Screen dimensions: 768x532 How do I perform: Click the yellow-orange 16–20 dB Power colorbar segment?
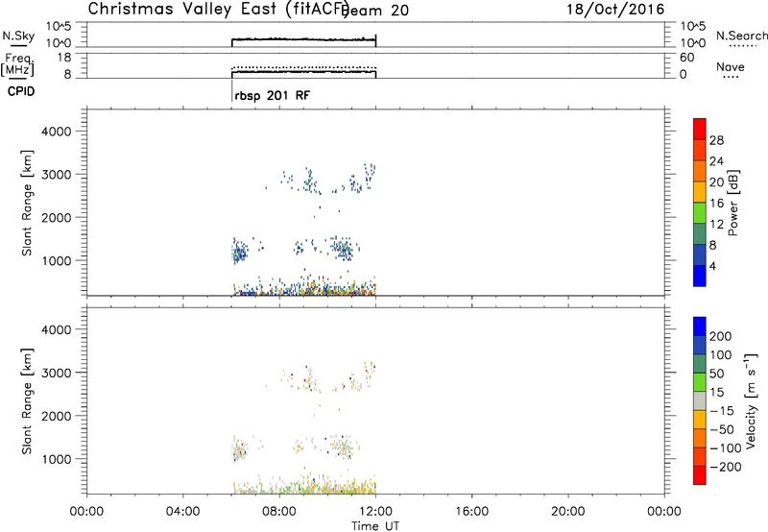pyautogui.click(x=700, y=192)
